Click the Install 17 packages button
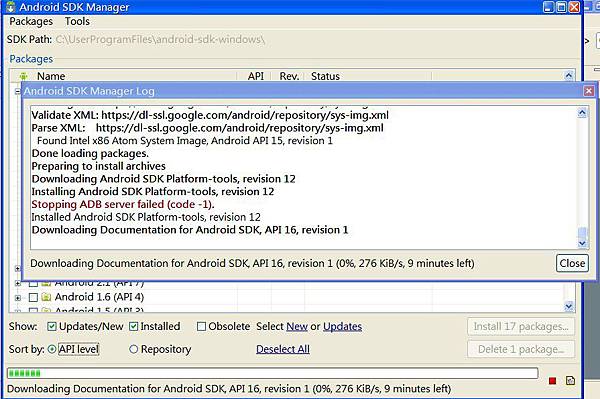 point(520,326)
